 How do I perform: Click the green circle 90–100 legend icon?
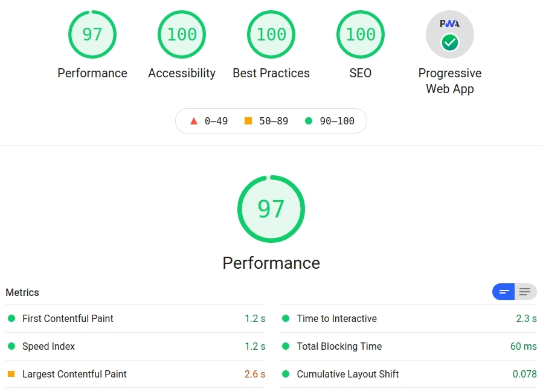pos(309,121)
